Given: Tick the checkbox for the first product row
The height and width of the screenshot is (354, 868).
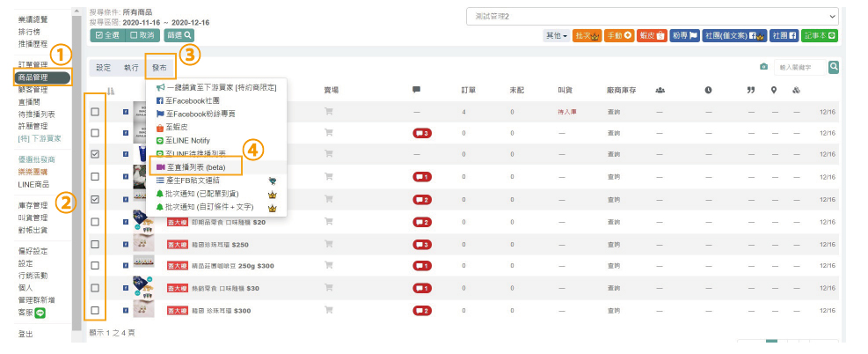Looking at the screenshot, I should tap(95, 112).
